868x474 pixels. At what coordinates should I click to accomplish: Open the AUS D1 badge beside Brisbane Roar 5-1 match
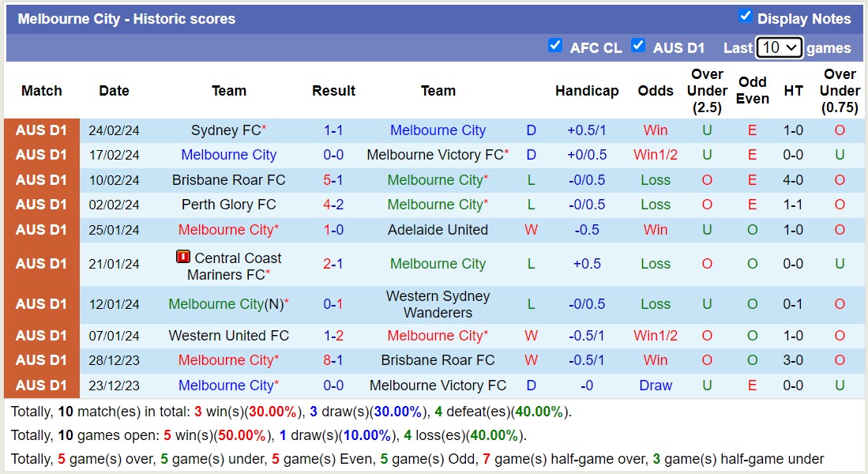click(41, 179)
